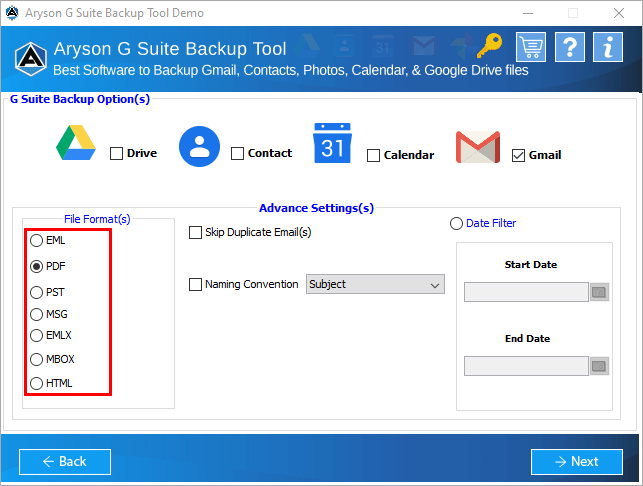This screenshot has width=643, height=486.
Task: Enable the Naming Convention checkbox
Action: point(195,284)
